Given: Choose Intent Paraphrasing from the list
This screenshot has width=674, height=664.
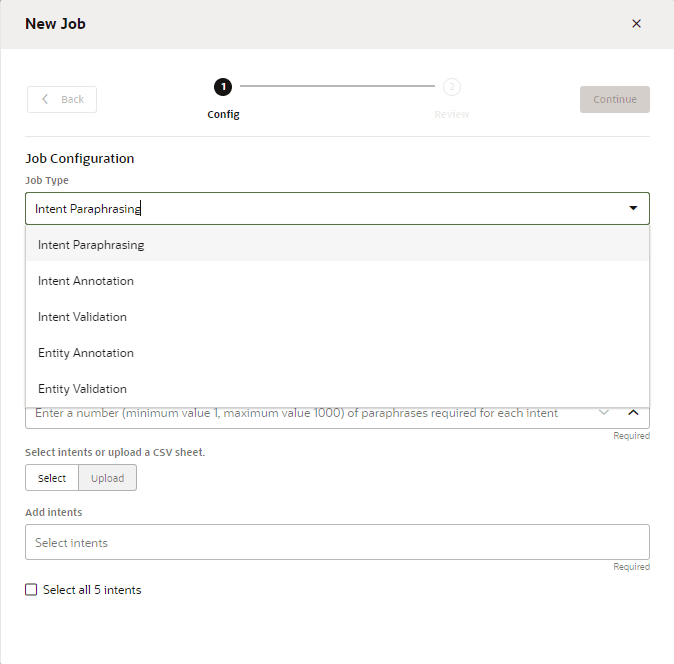Looking at the screenshot, I should coord(91,245).
